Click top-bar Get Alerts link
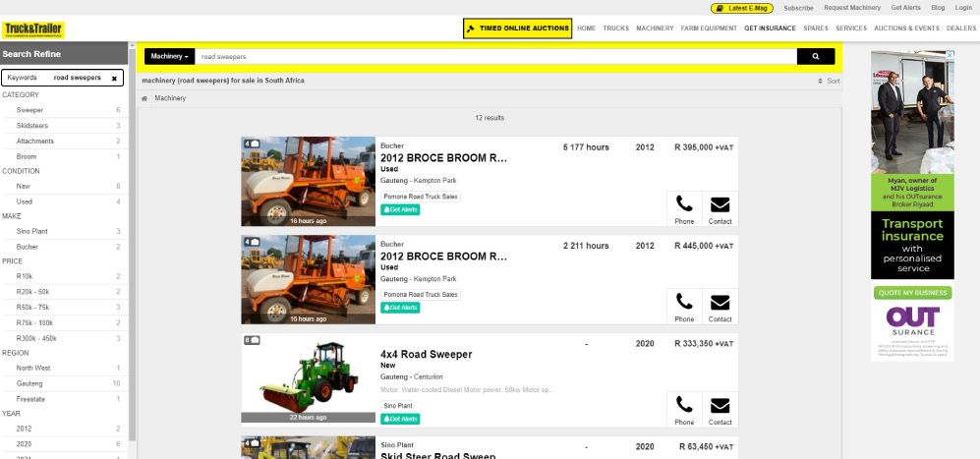This screenshot has height=459, width=980. click(905, 8)
